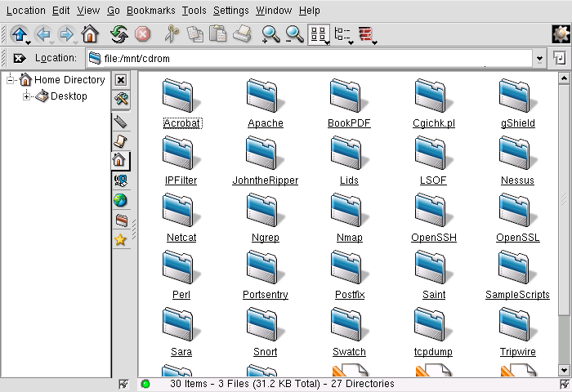Click the Zoom In magnifier icon
The width and height of the screenshot is (572, 392).
coord(270,34)
